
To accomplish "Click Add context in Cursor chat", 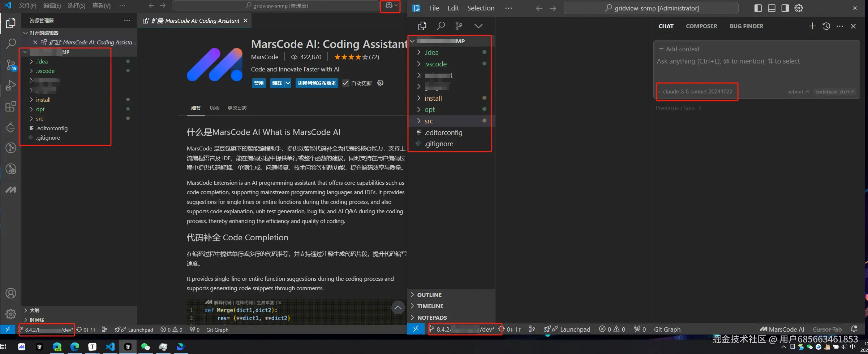I will click(x=679, y=49).
